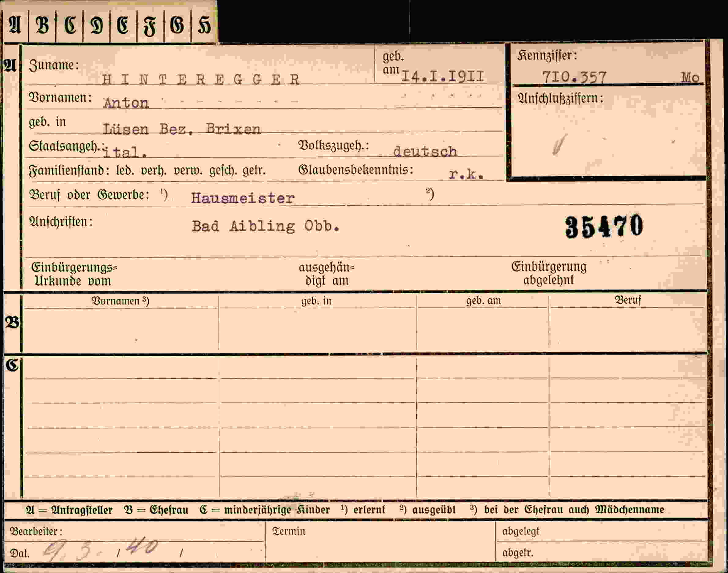
Task: Click the Volkszugeh. label
Action: tap(333, 145)
